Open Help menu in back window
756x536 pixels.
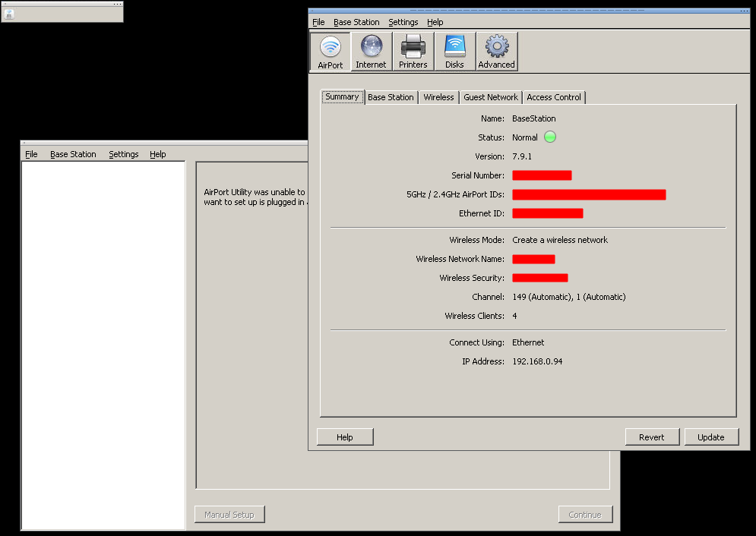[x=158, y=154]
